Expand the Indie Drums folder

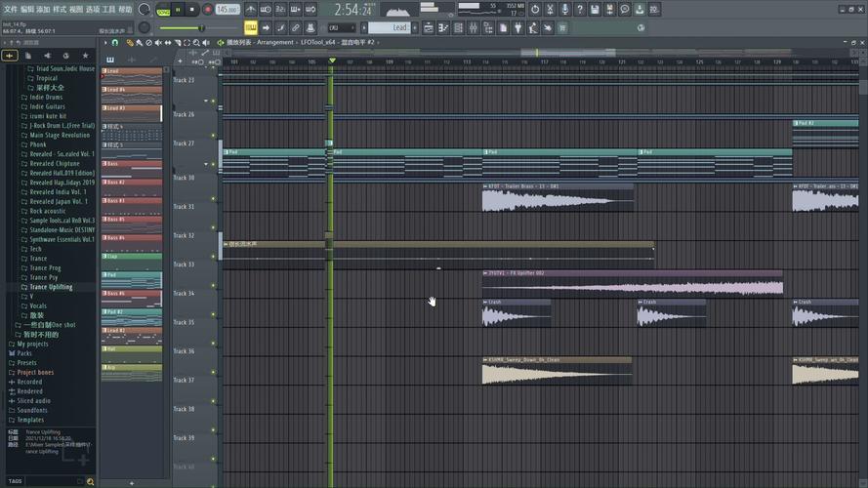46,97
